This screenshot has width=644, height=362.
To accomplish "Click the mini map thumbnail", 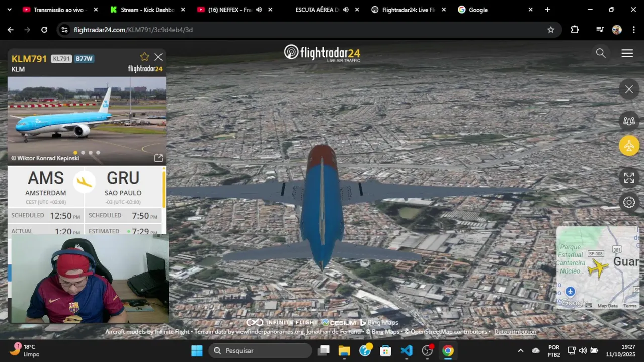I will (x=598, y=267).
